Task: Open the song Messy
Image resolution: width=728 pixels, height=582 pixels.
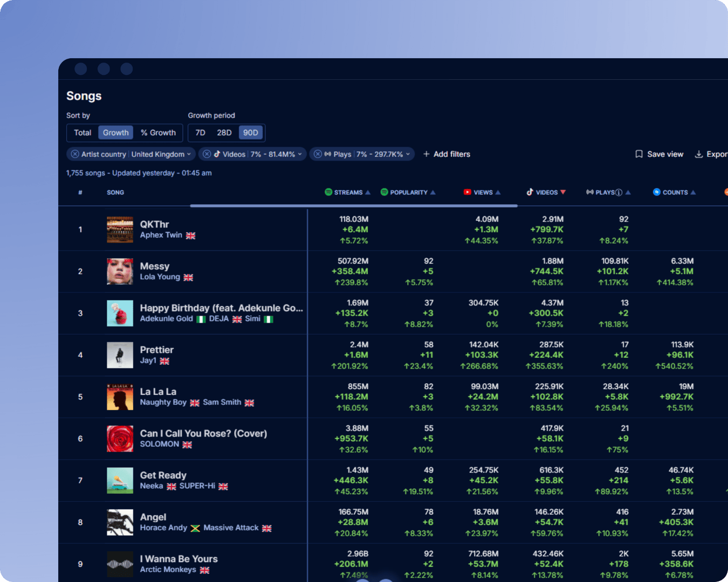Action: (x=155, y=266)
